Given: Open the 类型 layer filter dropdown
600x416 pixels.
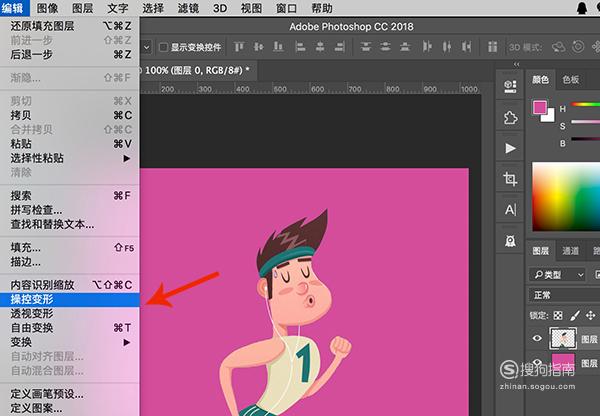Looking at the screenshot, I should coord(558,274).
